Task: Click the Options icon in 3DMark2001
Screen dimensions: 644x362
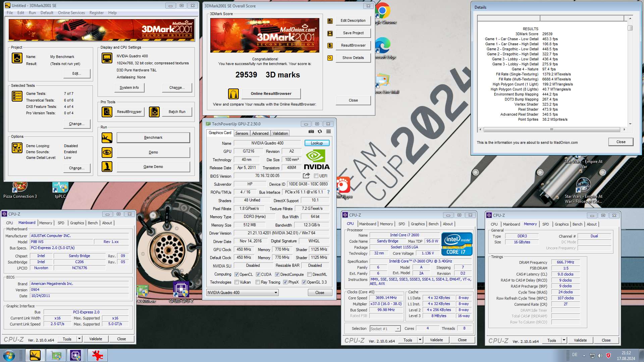Action: [x=17, y=148]
